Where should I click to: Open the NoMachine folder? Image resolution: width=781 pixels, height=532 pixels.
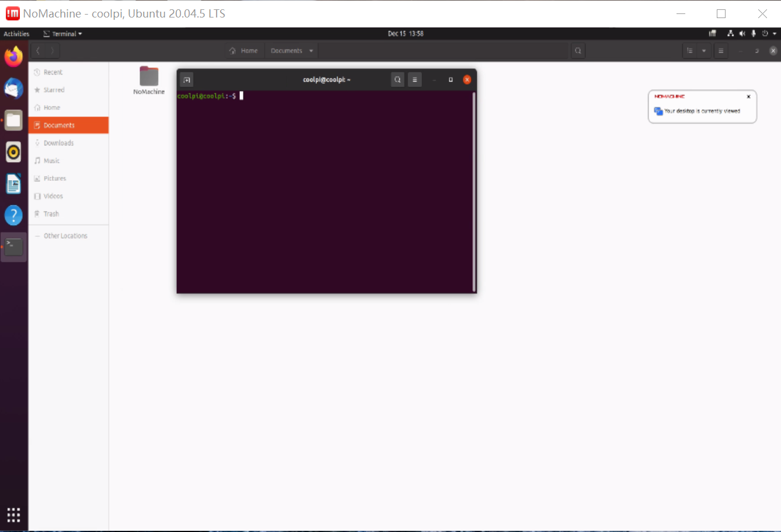[x=149, y=80]
